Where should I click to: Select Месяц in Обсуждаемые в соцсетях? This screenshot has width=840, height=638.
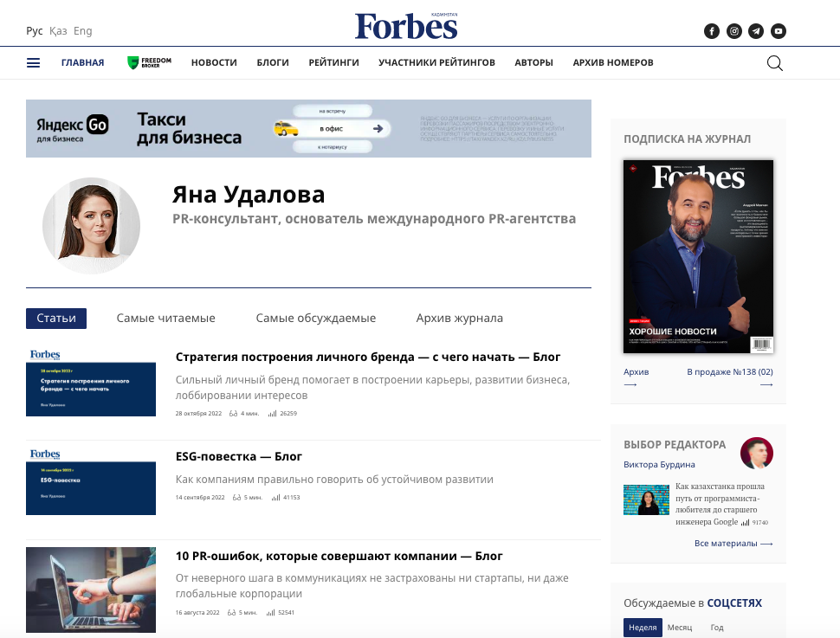point(680,628)
